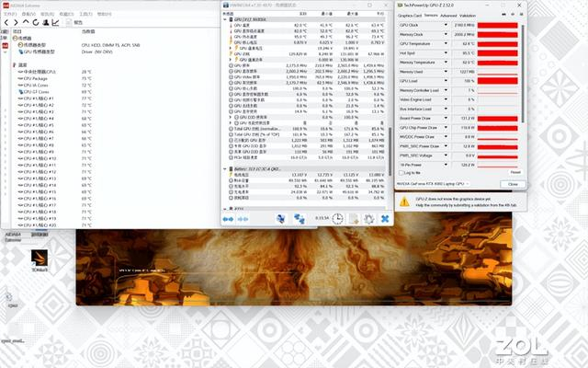
Task: Click HWiNFO save log file icon
Action: point(353,219)
